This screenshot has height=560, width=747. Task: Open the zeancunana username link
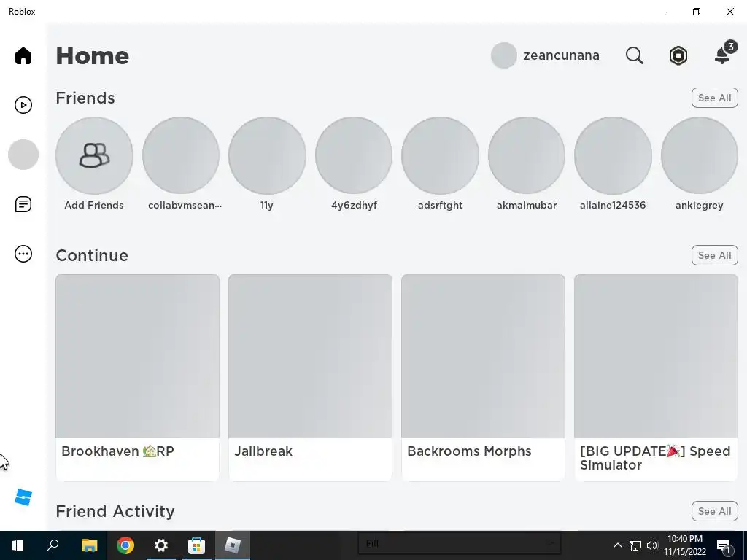pos(561,55)
